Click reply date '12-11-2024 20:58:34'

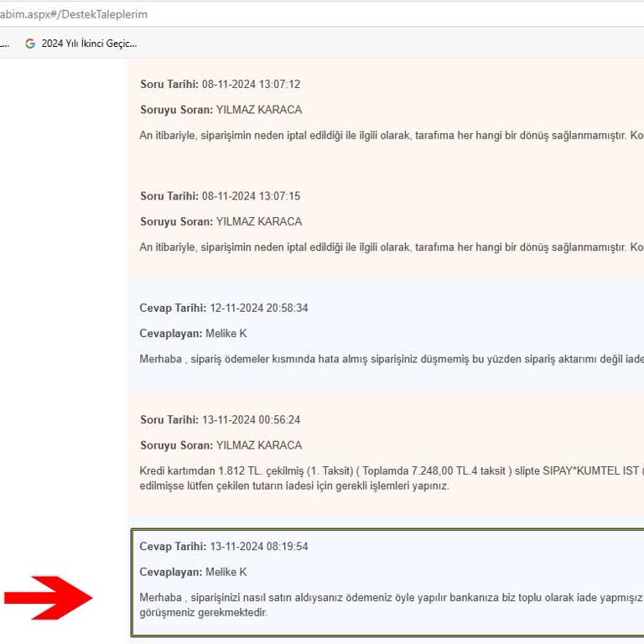coord(259,308)
